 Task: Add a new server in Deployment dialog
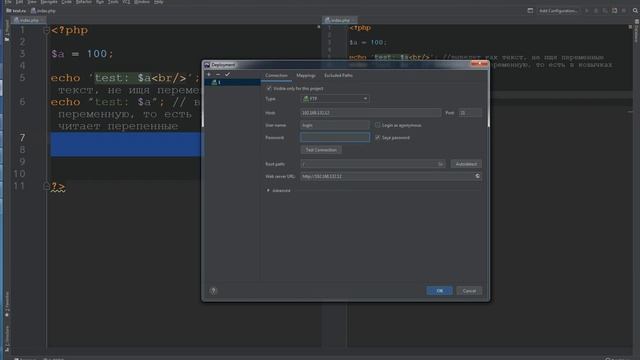(209, 75)
